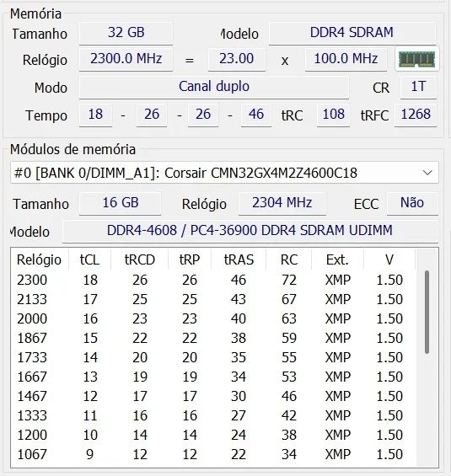The width and height of the screenshot is (451, 476).
Task: Open the memory module selector dropdown
Action: tap(224, 173)
